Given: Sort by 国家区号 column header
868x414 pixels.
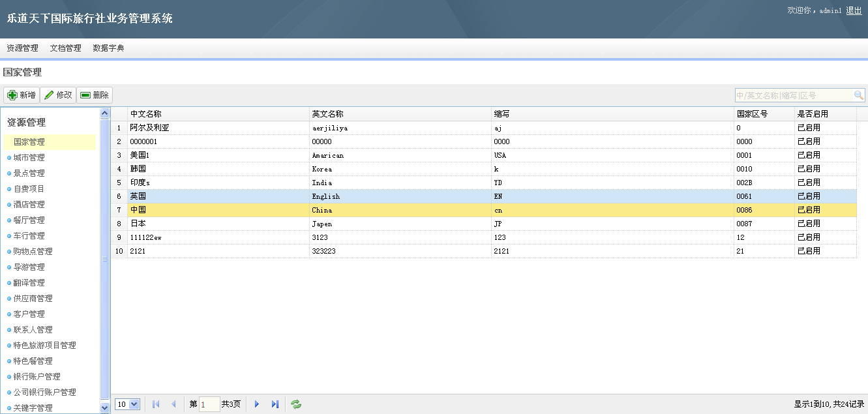Looking at the screenshot, I should tap(764, 113).
